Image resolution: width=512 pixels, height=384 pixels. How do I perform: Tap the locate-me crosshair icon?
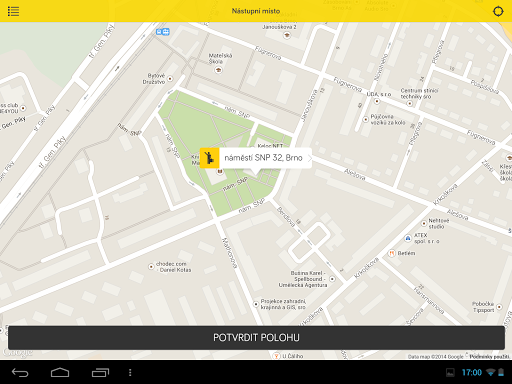498,11
